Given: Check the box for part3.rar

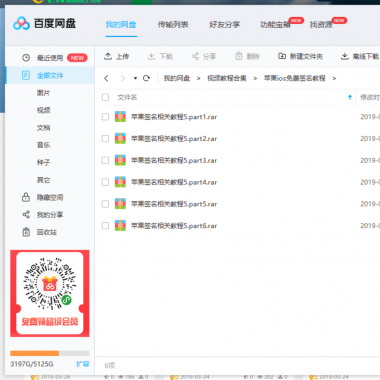Looking at the screenshot, I should coord(105,160).
